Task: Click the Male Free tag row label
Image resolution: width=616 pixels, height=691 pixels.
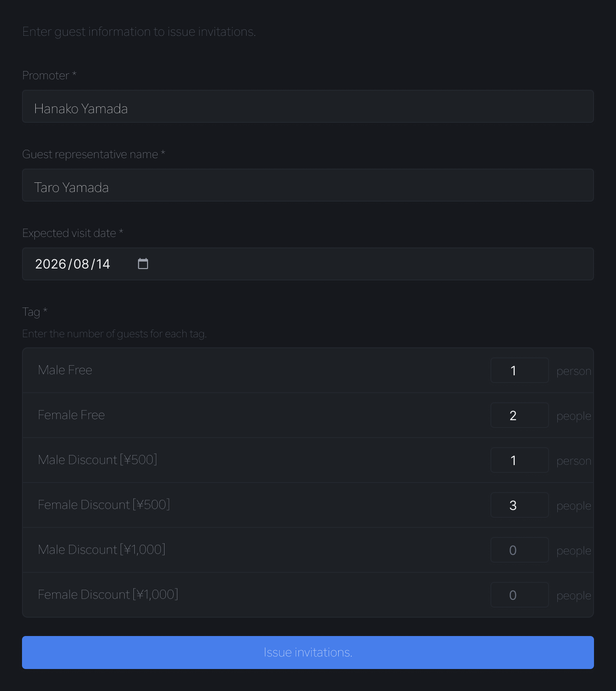Action: [65, 370]
